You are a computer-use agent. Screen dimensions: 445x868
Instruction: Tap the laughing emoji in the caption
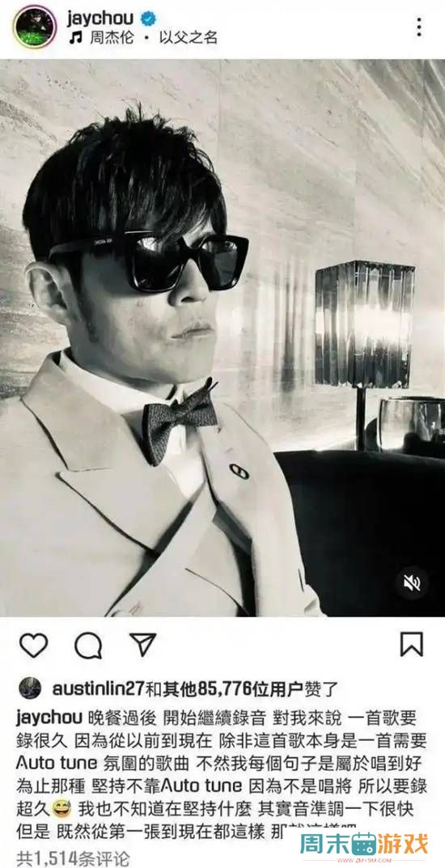point(61,809)
